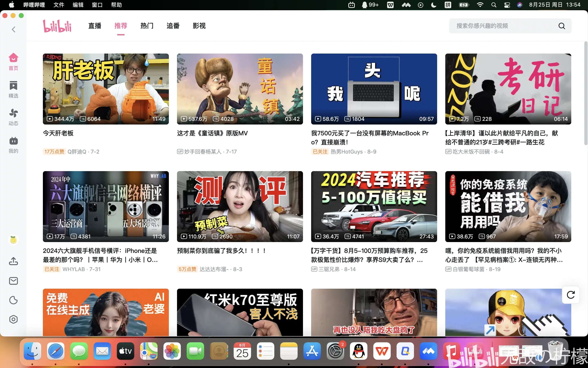Image resolution: width=588 pixels, height=368 pixels.
Task: Open Safari from the dock
Action: (56, 351)
